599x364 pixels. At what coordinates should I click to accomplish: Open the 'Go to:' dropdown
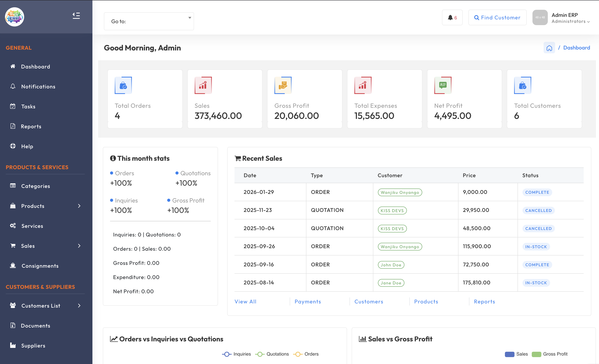coord(149,21)
